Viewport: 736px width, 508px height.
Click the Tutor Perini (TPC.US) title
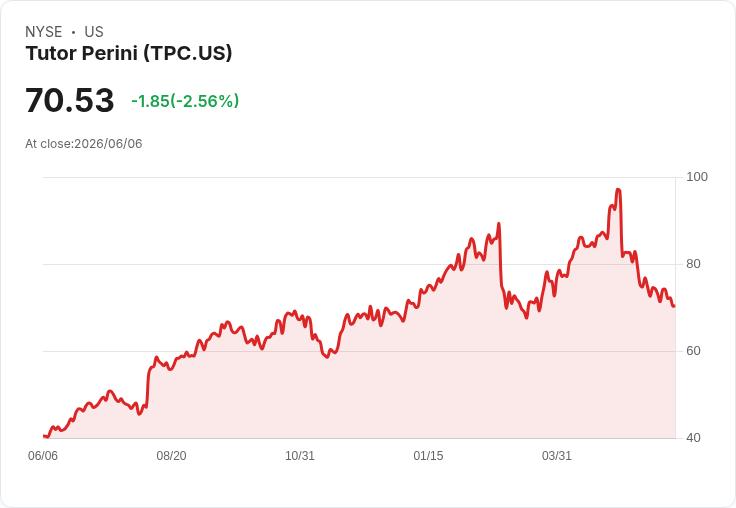pos(129,53)
